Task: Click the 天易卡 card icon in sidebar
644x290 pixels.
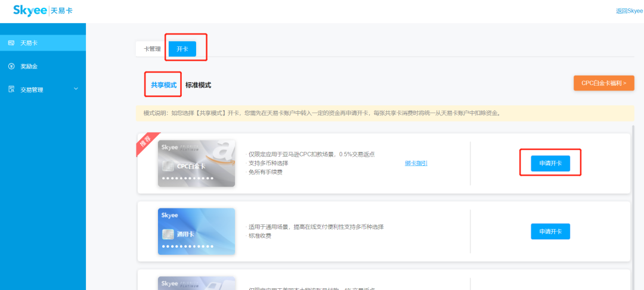Action: point(11,43)
